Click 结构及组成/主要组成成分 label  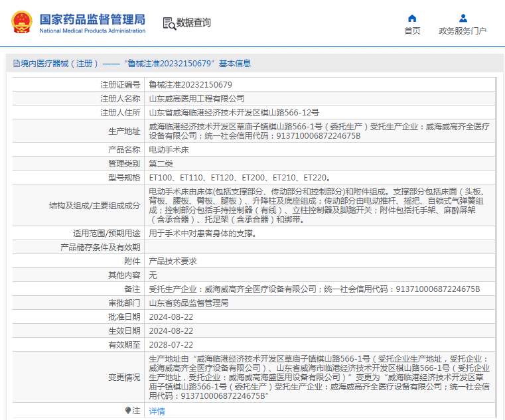pos(95,206)
